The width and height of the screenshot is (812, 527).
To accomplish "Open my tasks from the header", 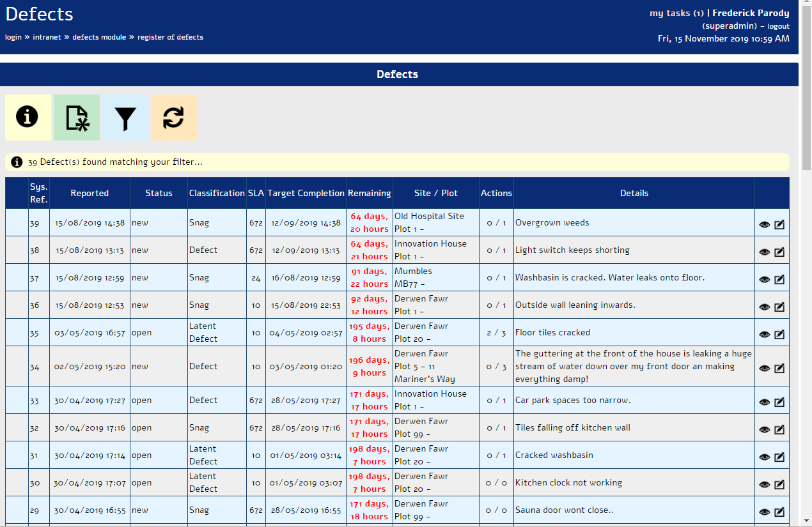I will pos(677,13).
